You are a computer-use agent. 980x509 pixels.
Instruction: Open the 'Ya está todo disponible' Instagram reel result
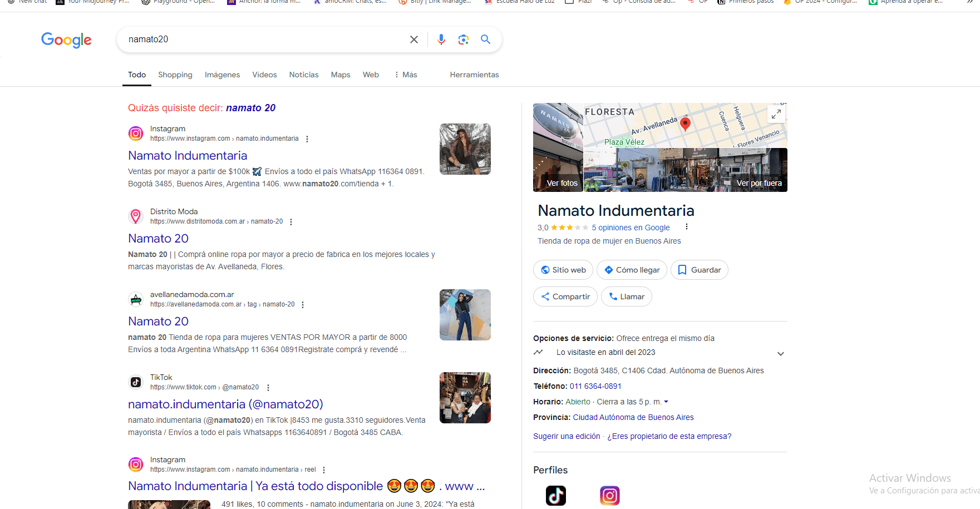[x=307, y=486]
